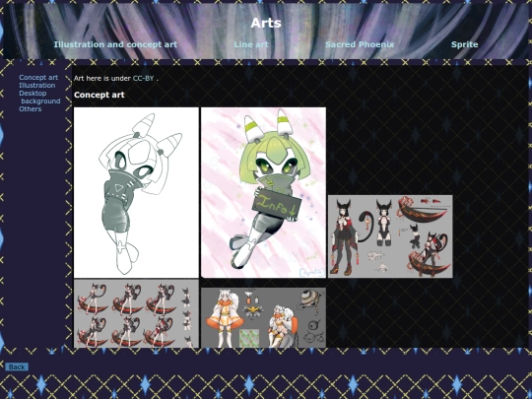View the cat-girl scythe character sheet

point(390,236)
